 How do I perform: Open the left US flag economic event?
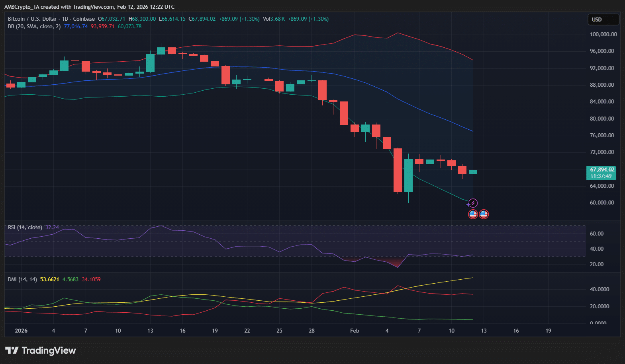click(473, 214)
